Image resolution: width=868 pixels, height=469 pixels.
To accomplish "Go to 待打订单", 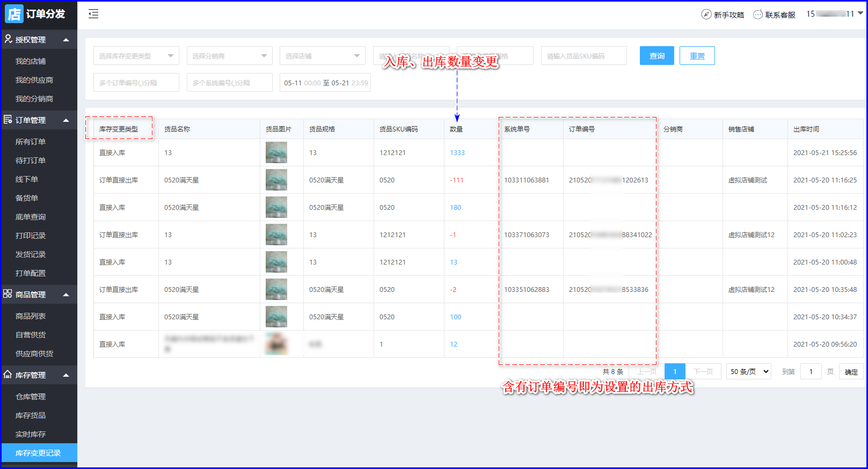I will coord(31,160).
